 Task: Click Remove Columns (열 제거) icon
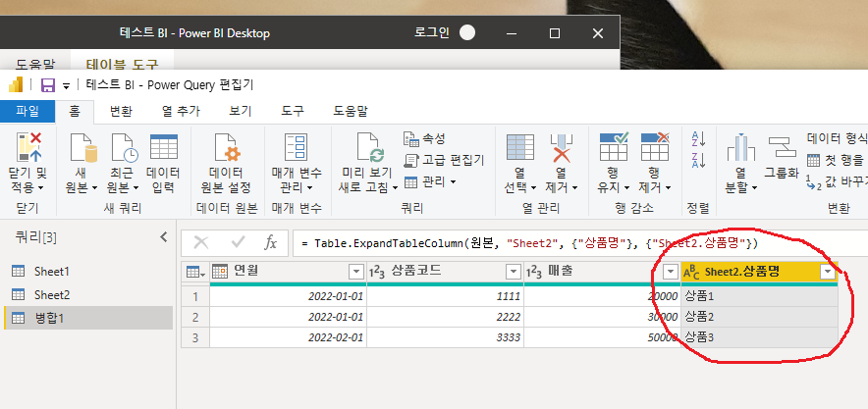562,149
